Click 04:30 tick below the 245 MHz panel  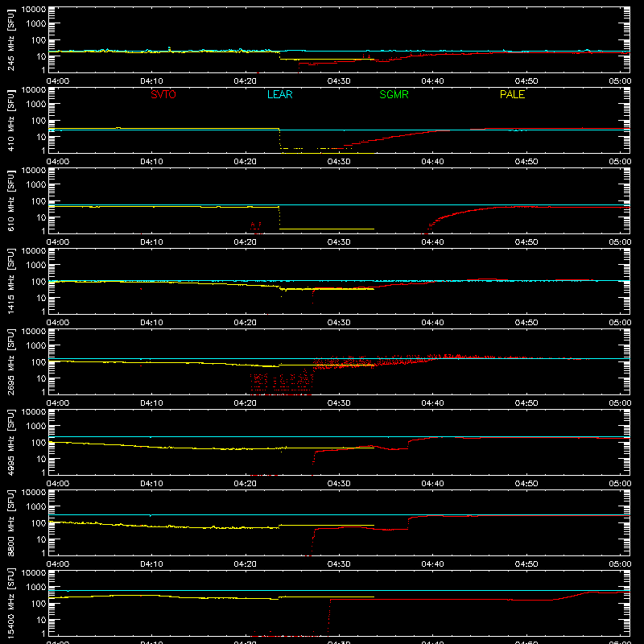[x=339, y=81]
